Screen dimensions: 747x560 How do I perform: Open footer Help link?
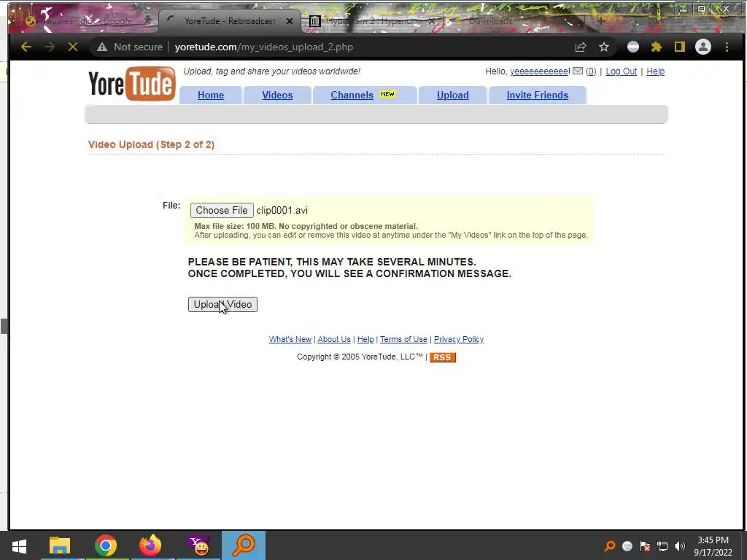(x=365, y=339)
